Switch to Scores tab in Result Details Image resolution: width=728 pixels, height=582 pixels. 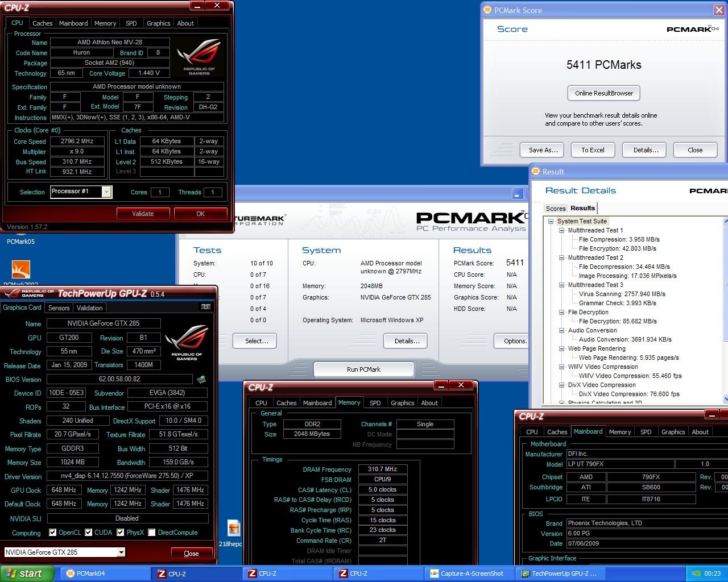pos(556,209)
